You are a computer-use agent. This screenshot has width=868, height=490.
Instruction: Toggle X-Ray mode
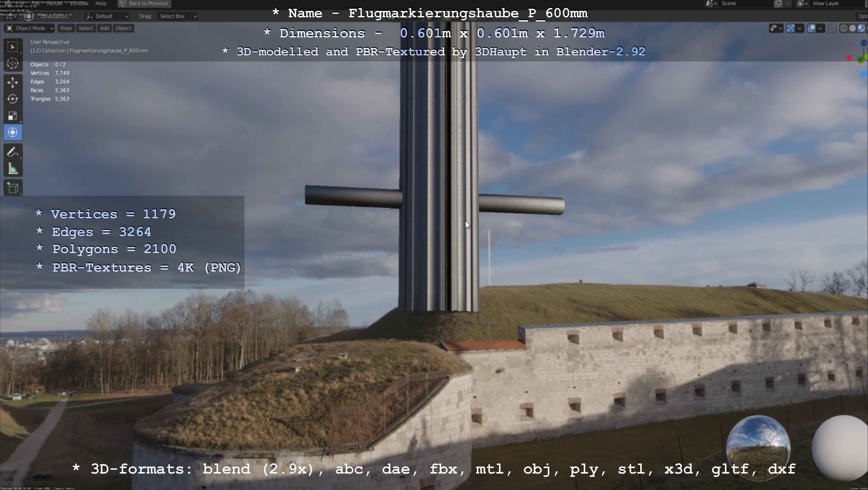click(832, 28)
